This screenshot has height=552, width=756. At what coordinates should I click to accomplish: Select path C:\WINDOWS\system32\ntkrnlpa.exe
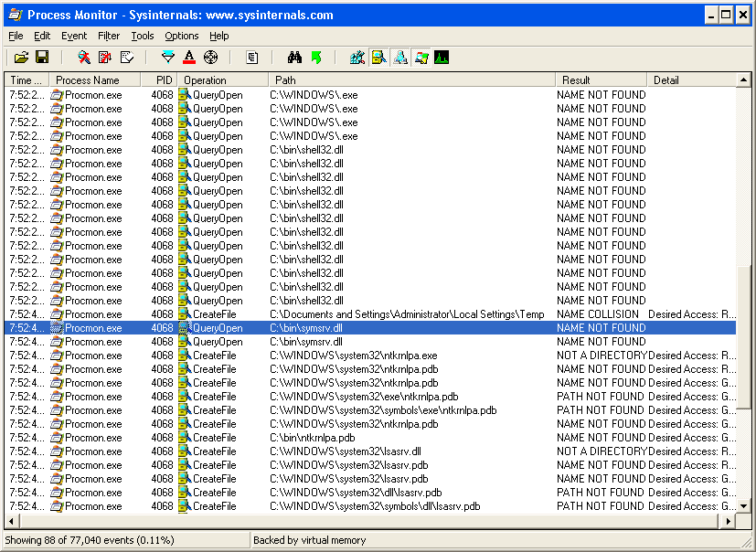click(x=354, y=356)
